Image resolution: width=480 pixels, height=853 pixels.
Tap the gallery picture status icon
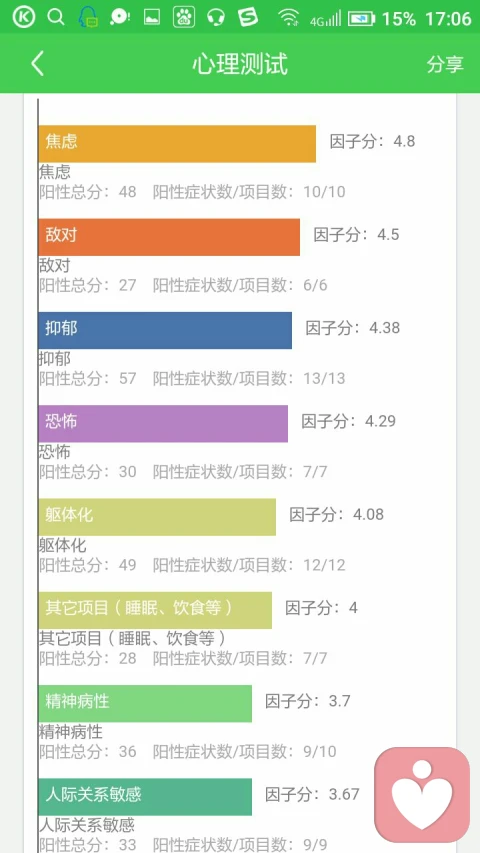pyautogui.click(x=152, y=17)
